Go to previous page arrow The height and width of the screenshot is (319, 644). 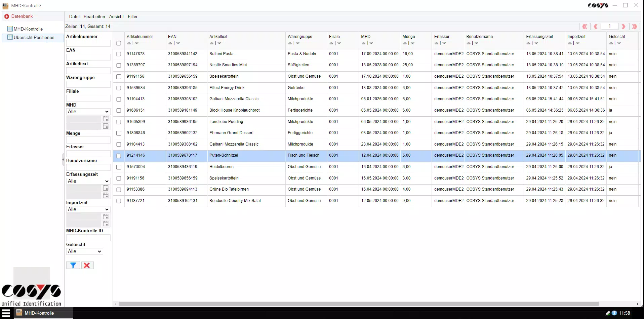tap(596, 27)
